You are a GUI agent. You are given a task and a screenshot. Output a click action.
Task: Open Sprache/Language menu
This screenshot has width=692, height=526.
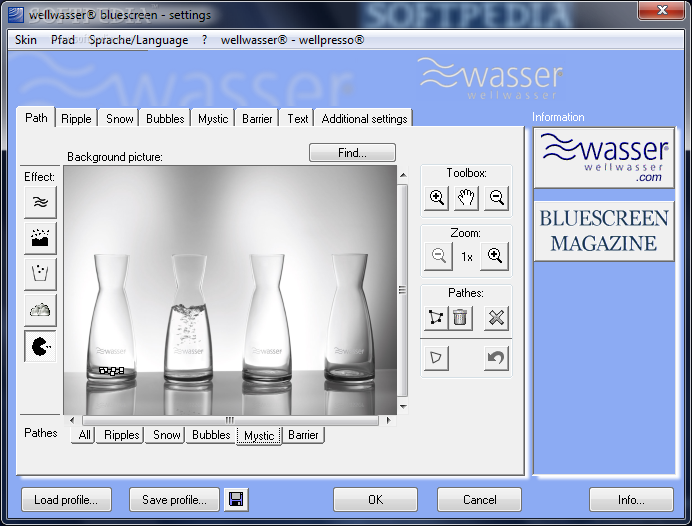pyautogui.click(x=139, y=40)
